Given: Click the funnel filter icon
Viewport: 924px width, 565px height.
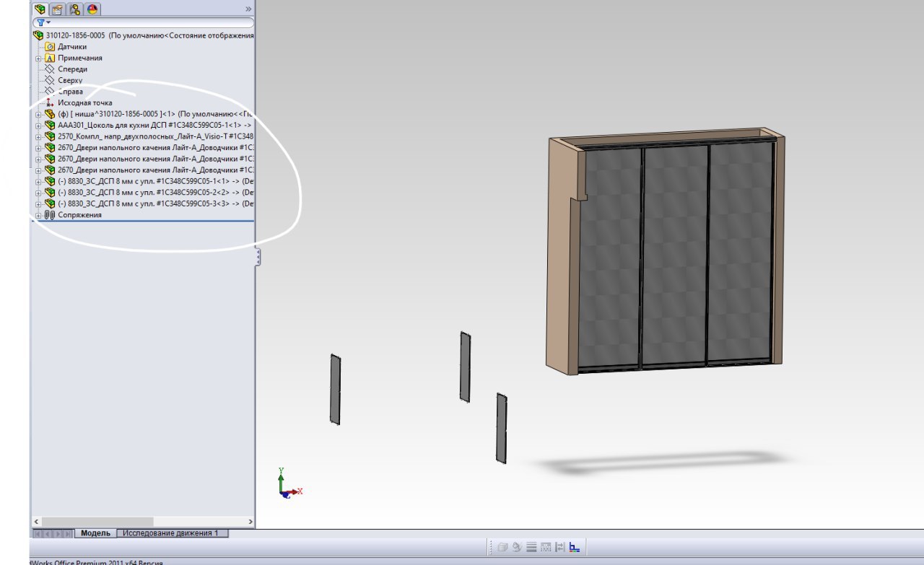Looking at the screenshot, I should click(x=40, y=23).
